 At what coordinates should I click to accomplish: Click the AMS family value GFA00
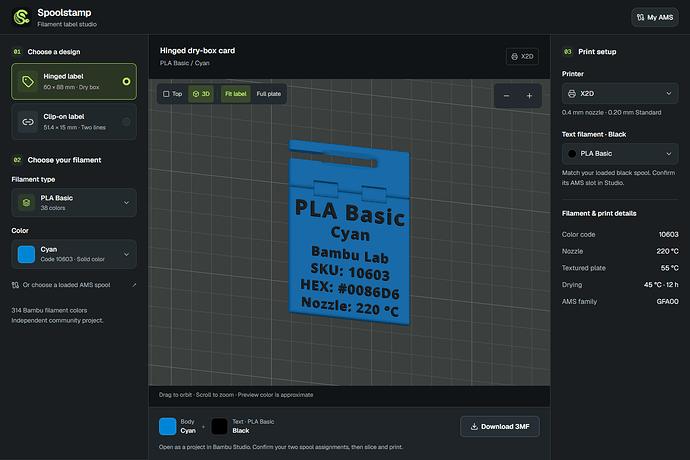[668, 302]
